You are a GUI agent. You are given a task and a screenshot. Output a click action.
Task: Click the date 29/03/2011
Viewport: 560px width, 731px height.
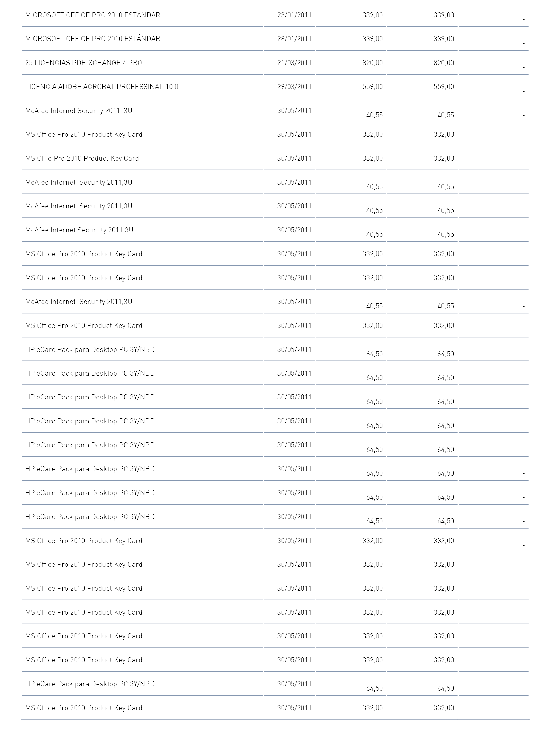click(x=294, y=87)
